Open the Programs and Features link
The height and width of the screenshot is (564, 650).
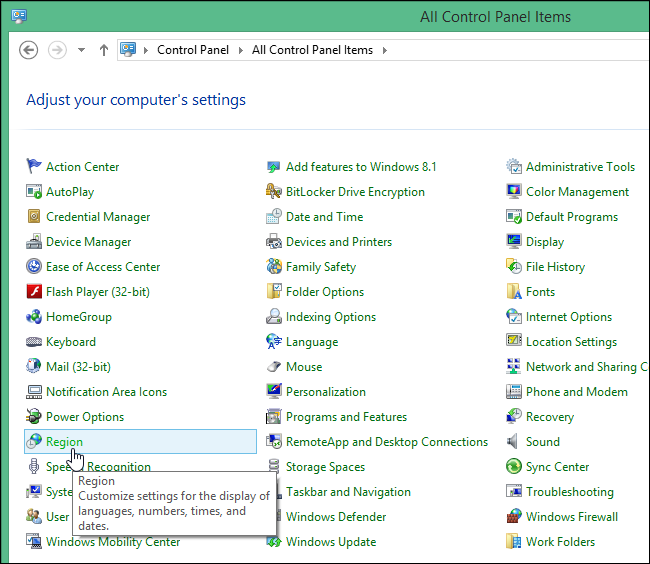tap(346, 417)
